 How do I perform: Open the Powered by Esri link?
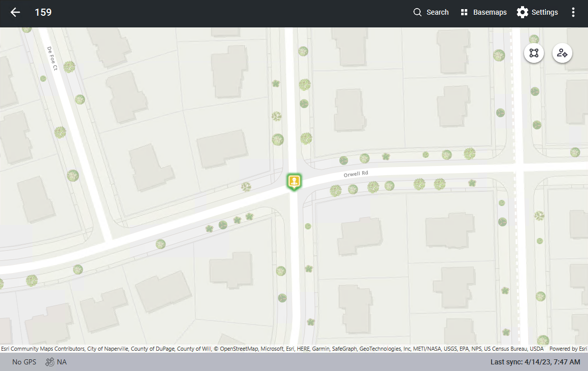click(x=568, y=349)
